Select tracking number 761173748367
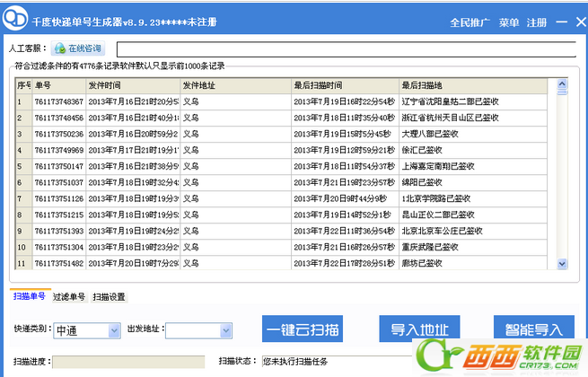The height and width of the screenshot is (377, 588). [x=59, y=101]
